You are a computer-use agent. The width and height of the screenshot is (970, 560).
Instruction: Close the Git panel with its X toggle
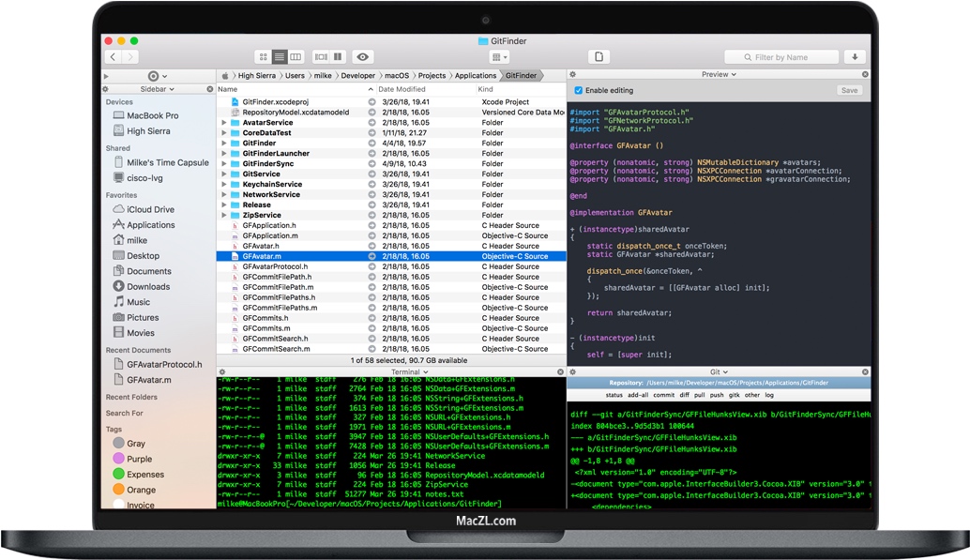[864, 372]
